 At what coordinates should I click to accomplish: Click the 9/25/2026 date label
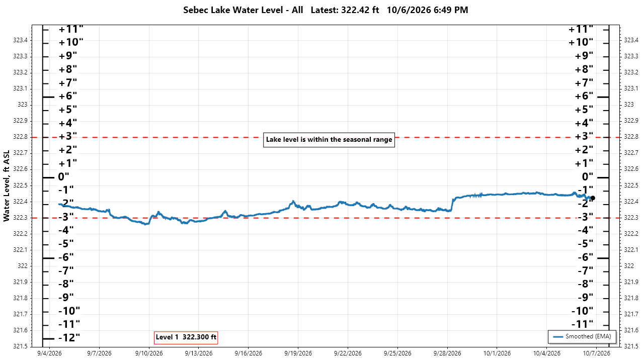click(398, 353)
